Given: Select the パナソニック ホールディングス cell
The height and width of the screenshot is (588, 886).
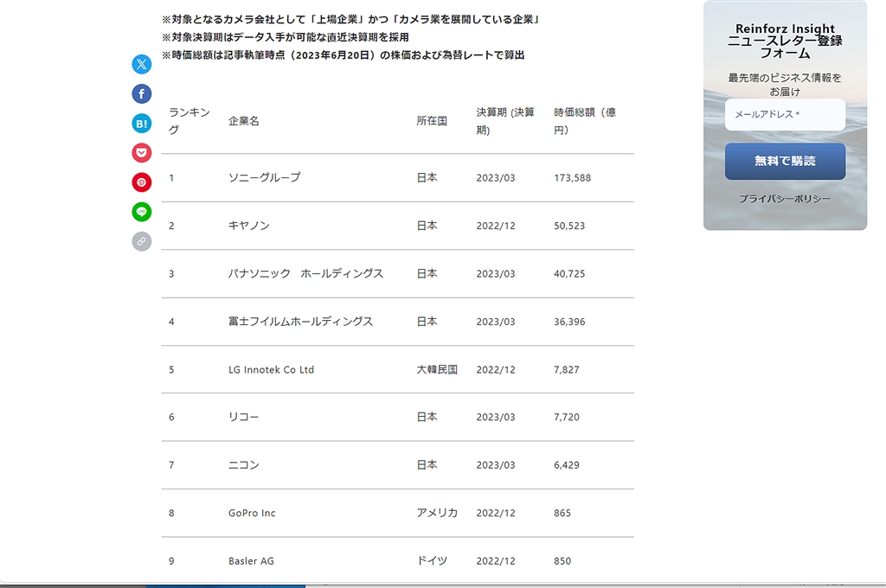Looking at the screenshot, I should point(305,273).
